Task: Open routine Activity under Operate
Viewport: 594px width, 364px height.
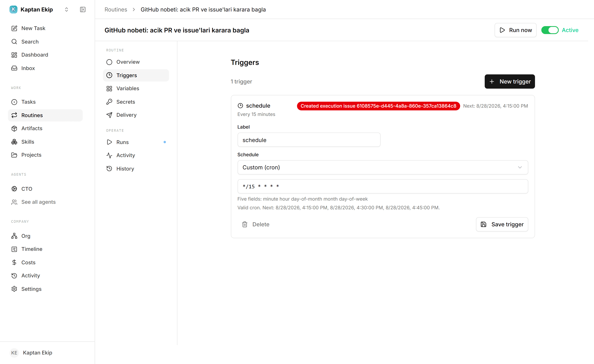Action: [x=136, y=155]
